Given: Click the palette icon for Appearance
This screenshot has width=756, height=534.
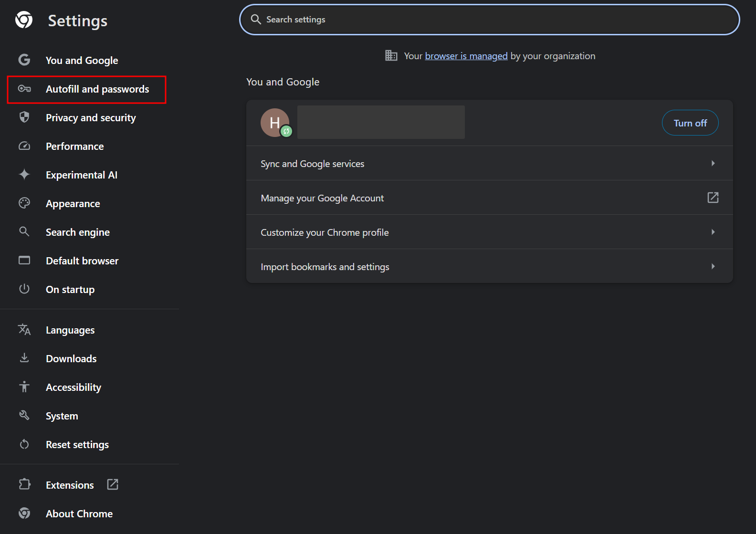Looking at the screenshot, I should coord(24,203).
